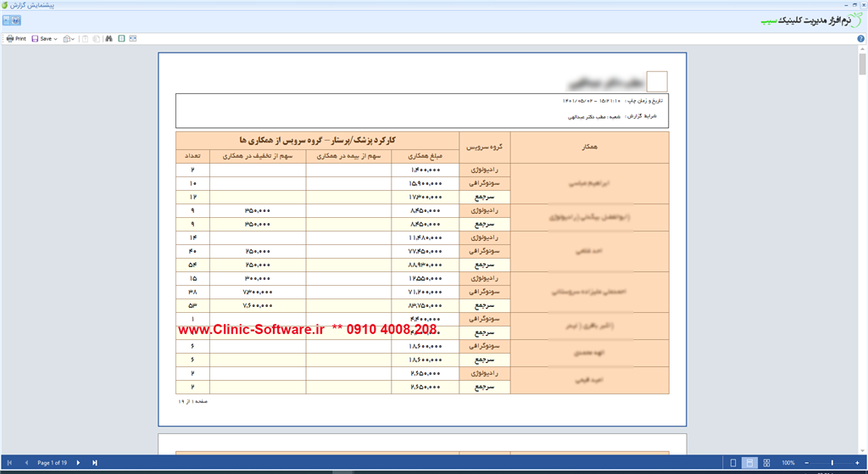
Task: Open the Save format dropdown arrow
Action: coord(55,39)
